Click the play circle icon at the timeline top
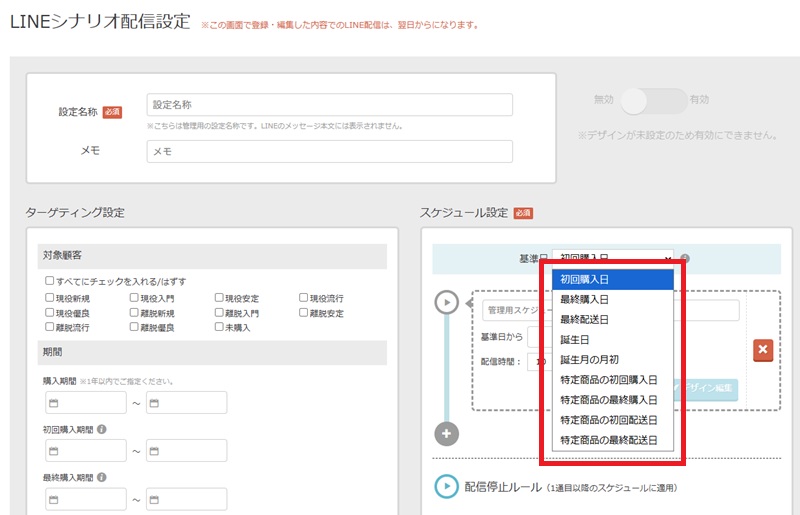This screenshot has height=515, width=800. [446, 302]
